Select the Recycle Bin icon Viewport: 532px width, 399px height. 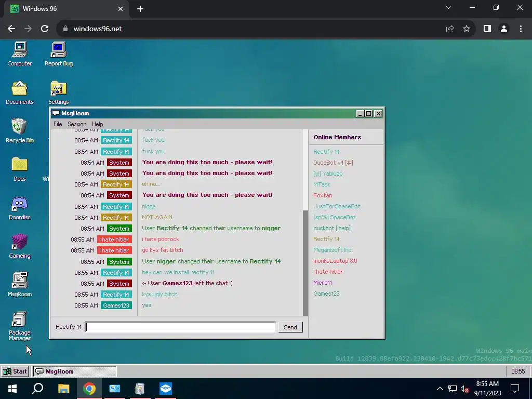pyautogui.click(x=20, y=130)
